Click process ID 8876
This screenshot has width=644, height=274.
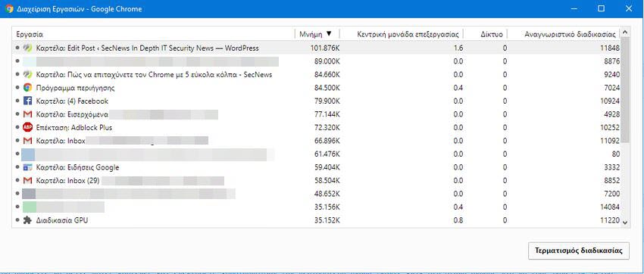click(x=611, y=61)
